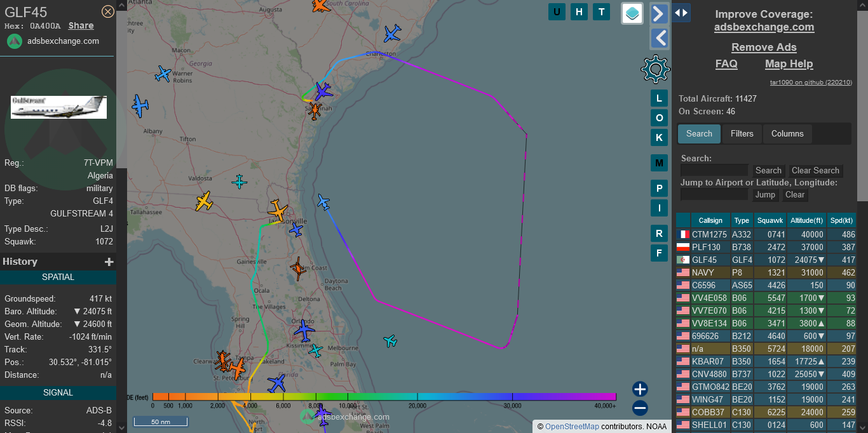Focus the aircraft Search text field
868x433 pixels.
714,170
